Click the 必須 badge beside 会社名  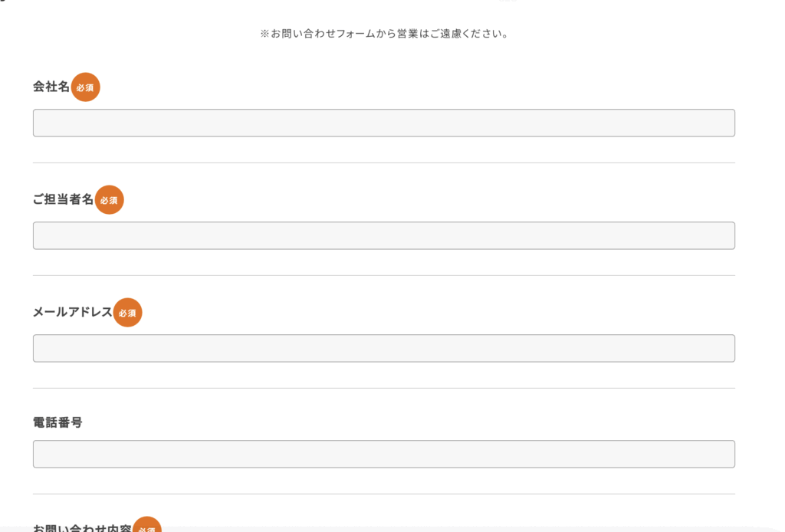click(85, 87)
